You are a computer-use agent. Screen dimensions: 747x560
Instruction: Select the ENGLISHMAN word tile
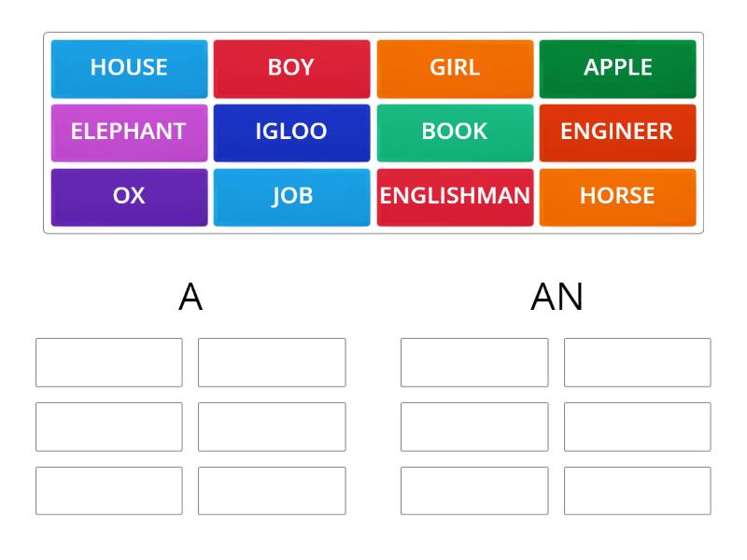click(x=455, y=196)
